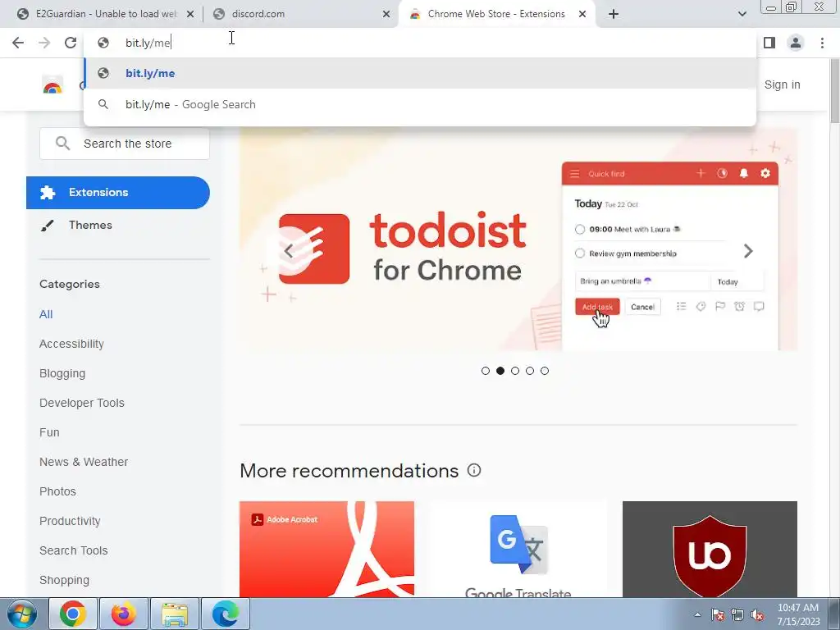This screenshot has width=840, height=630.
Task: Choose the bit.ly/me URL suggestion
Action: pyautogui.click(x=420, y=73)
